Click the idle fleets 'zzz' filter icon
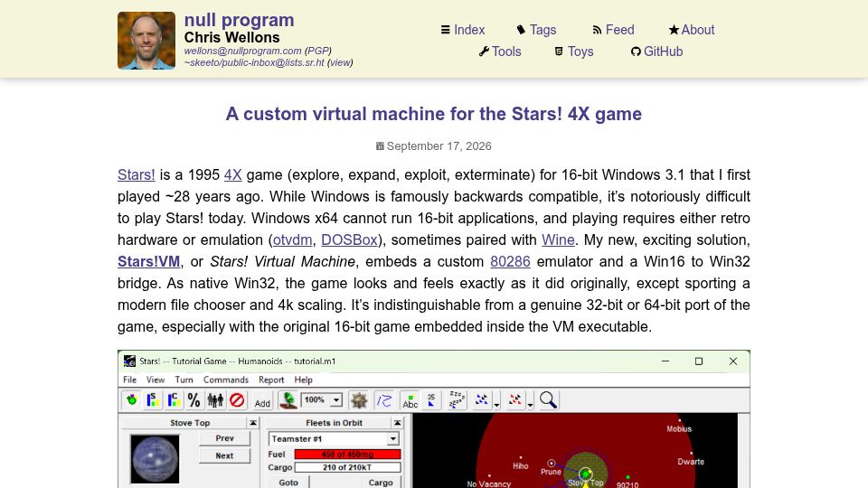Viewport: 868px width, 488px height. (457, 400)
